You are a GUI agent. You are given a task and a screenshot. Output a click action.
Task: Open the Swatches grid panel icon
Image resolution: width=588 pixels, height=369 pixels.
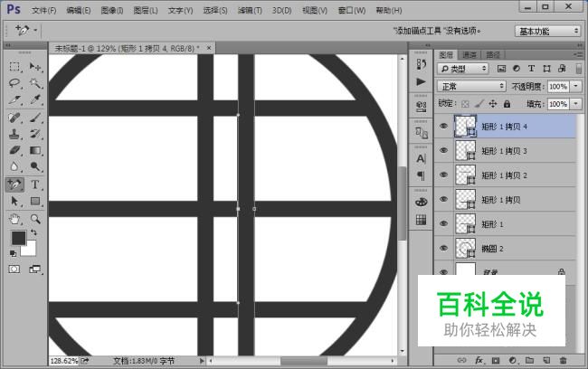[422, 220]
